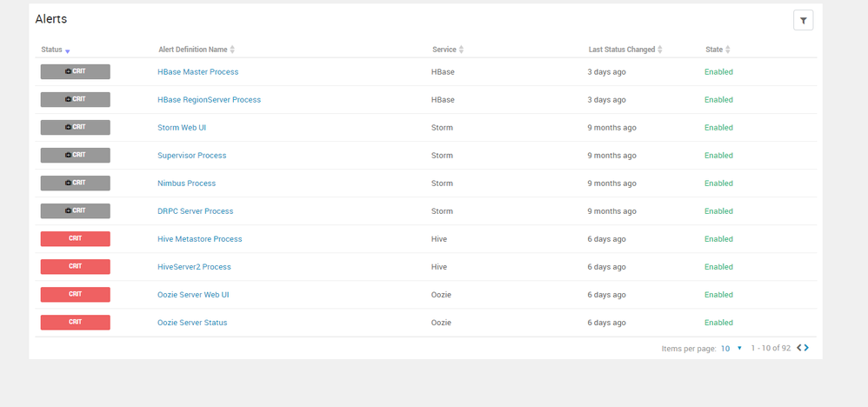Toggle Enabled state for HBase Master Process
This screenshot has width=868, height=407.
[718, 72]
